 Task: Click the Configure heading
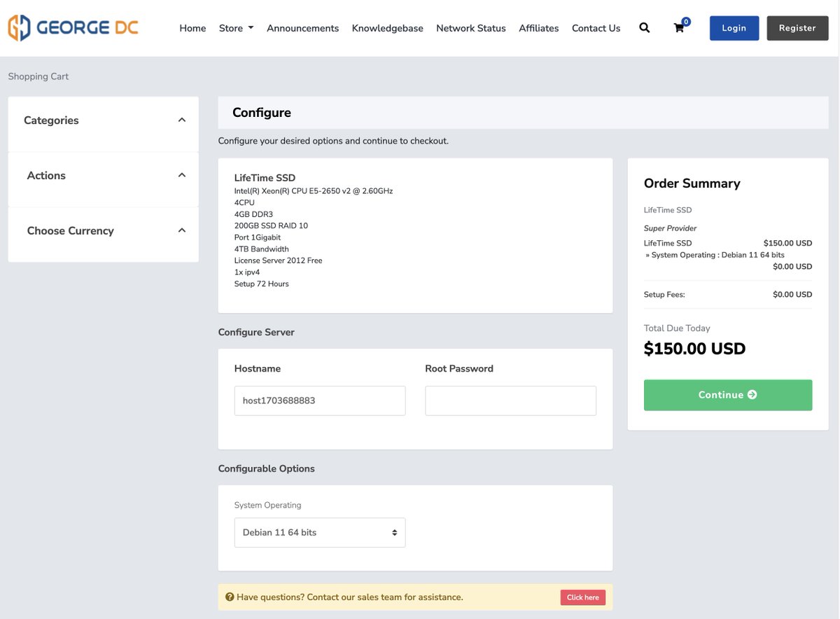click(x=262, y=113)
